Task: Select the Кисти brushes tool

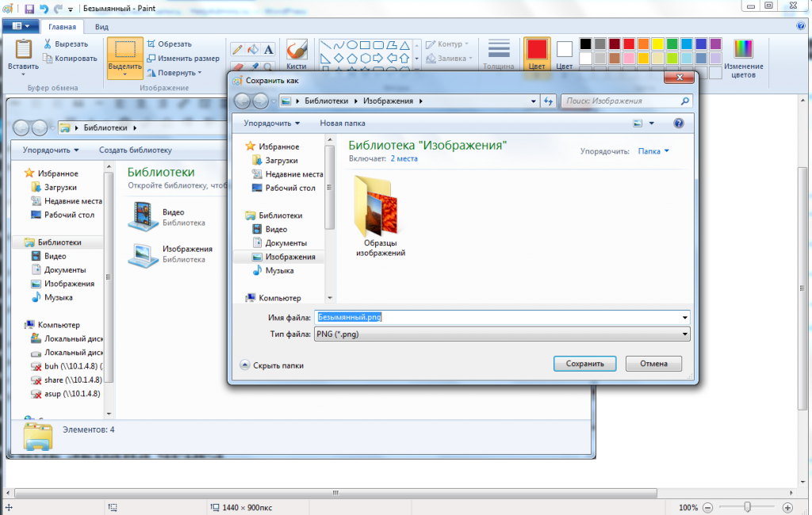Action: (x=297, y=55)
